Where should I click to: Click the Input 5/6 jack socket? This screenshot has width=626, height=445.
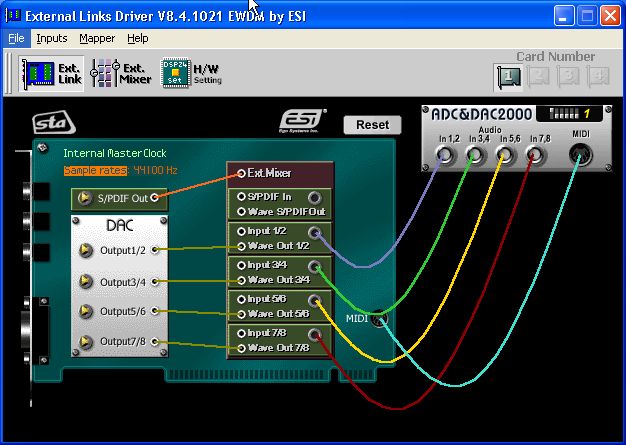tap(315, 300)
